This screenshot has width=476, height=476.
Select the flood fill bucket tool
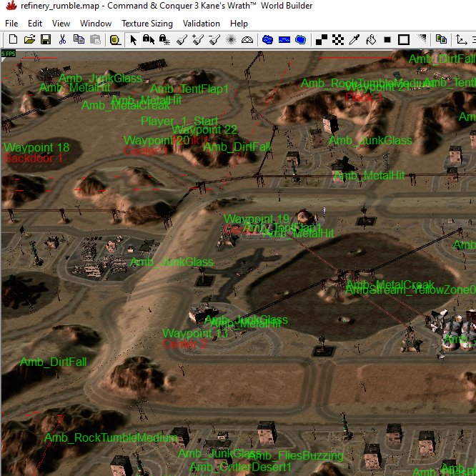(x=371, y=40)
